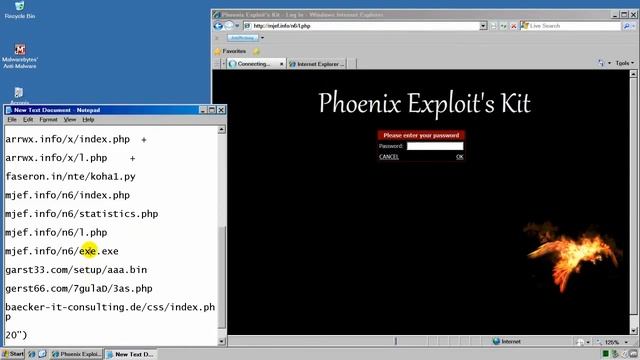
Task: Click the CANCEL link on login form
Action: tap(389, 157)
